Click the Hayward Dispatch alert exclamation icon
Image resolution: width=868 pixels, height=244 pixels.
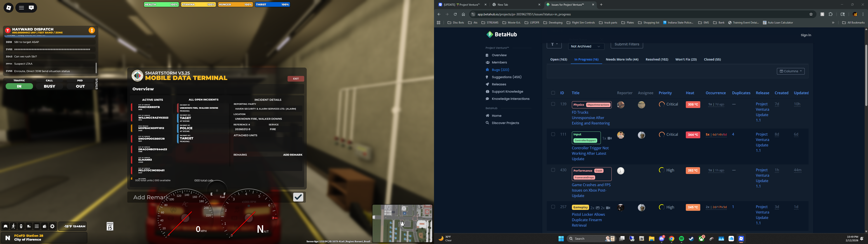coord(92,30)
